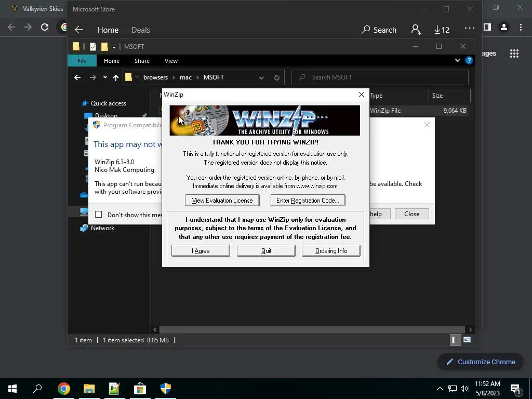Image resolution: width=532 pixels, height=399 pixels.
Task: Select the WinZip File row
Action: [x=313, y=111]
